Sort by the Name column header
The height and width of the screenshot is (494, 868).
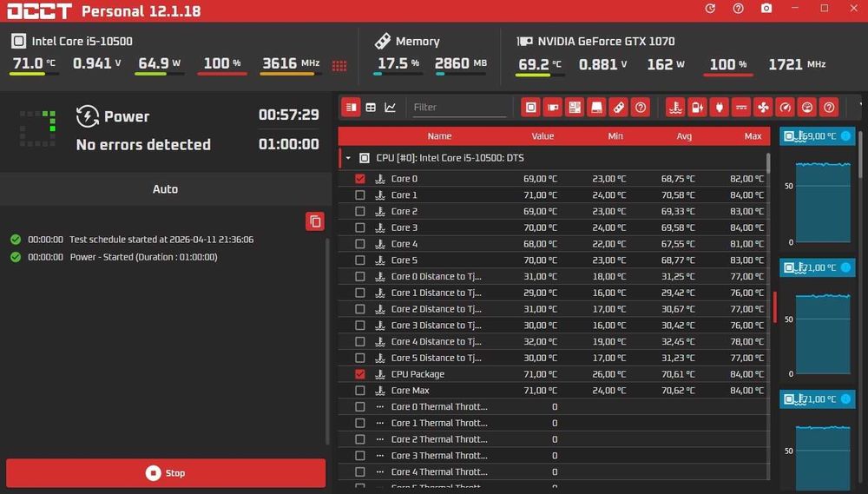439,136
